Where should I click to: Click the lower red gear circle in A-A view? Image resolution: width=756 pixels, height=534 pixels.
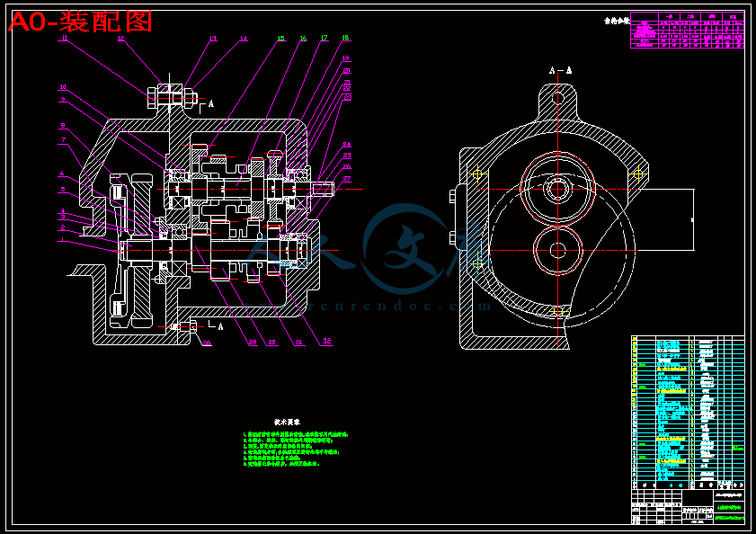click(x=558, y=250)
